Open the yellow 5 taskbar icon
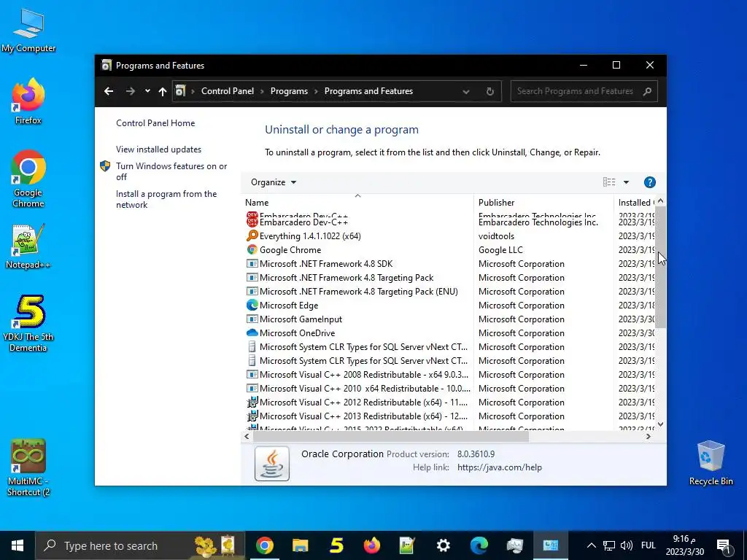 336,545
